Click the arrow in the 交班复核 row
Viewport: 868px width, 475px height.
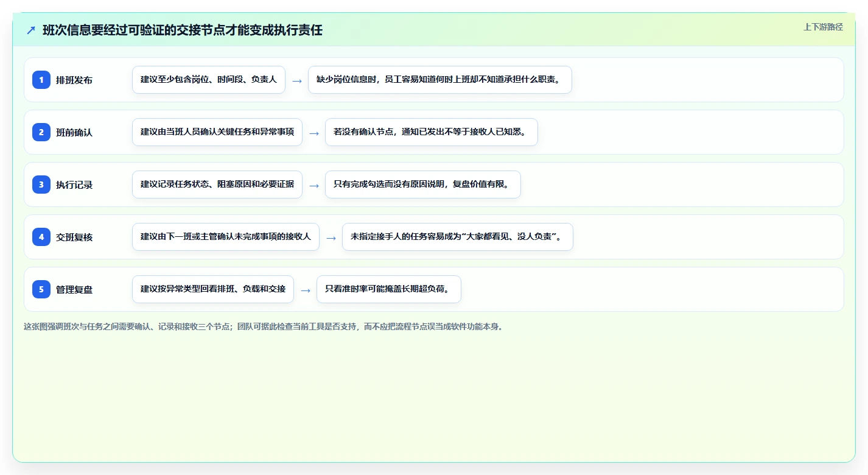(x=331, y=237)
